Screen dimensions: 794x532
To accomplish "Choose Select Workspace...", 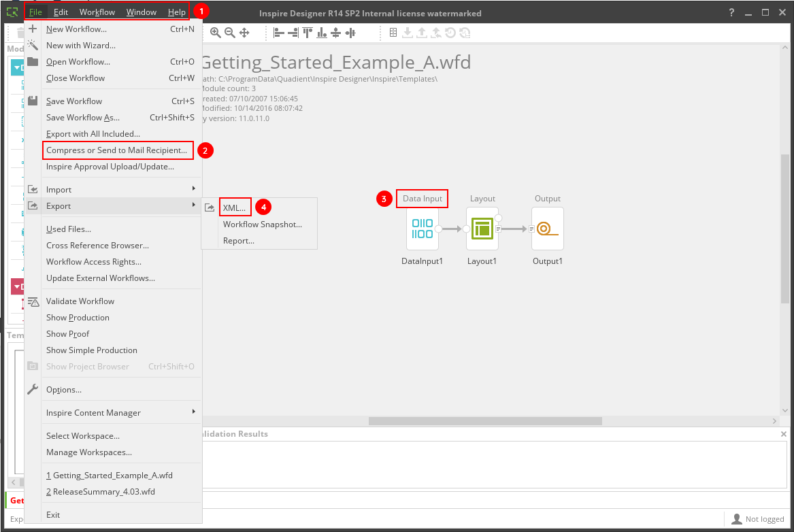I will 114,436.
